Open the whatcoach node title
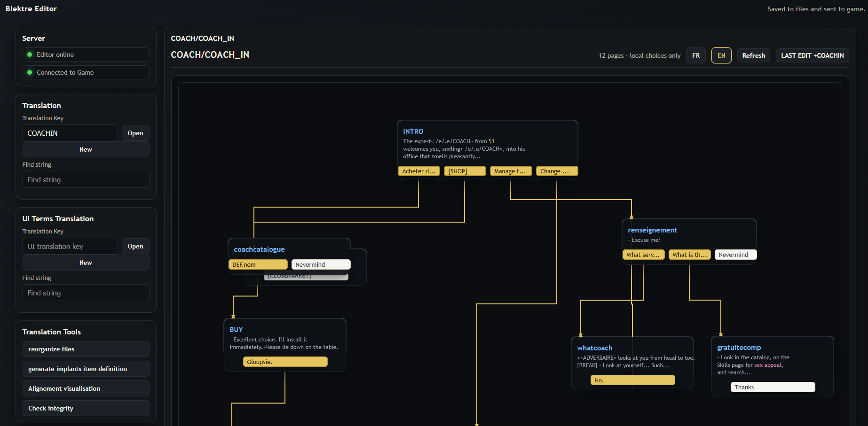Screen dimensions: 868x426 pos(595,348)
